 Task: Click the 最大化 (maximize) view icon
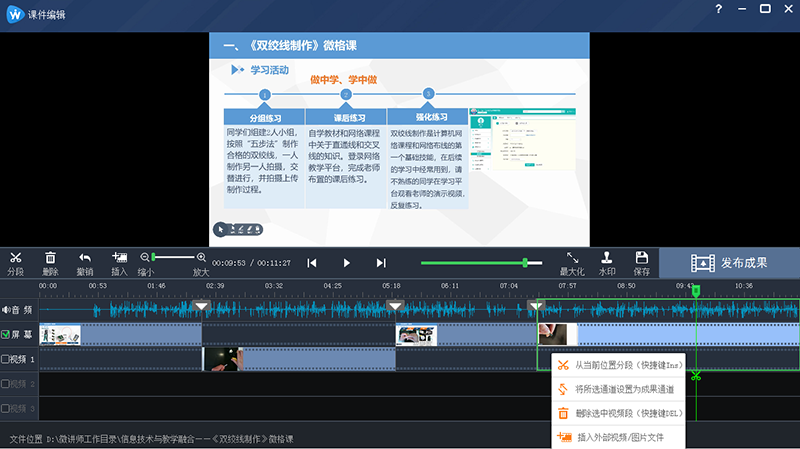(572, 258)
